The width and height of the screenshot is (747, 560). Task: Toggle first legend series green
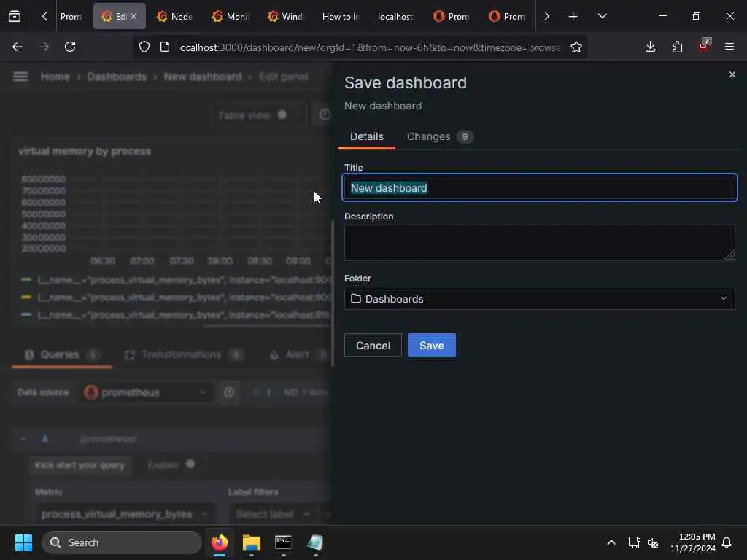point(26,279)
